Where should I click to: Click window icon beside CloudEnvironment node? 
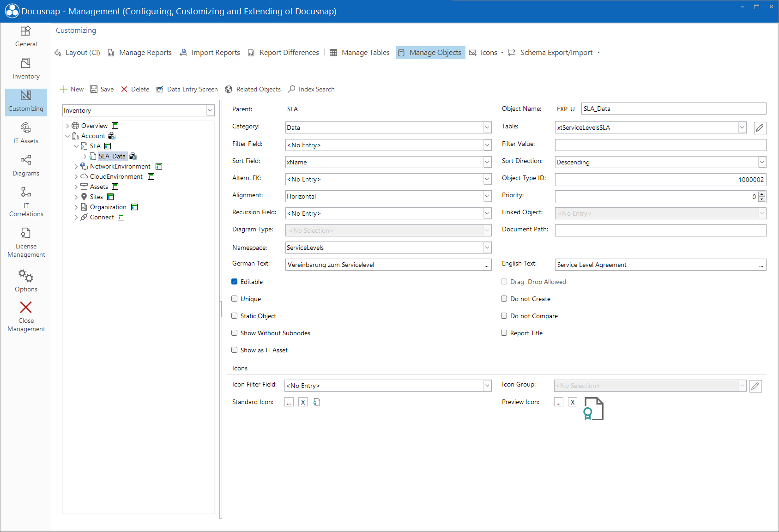point(151,176)
